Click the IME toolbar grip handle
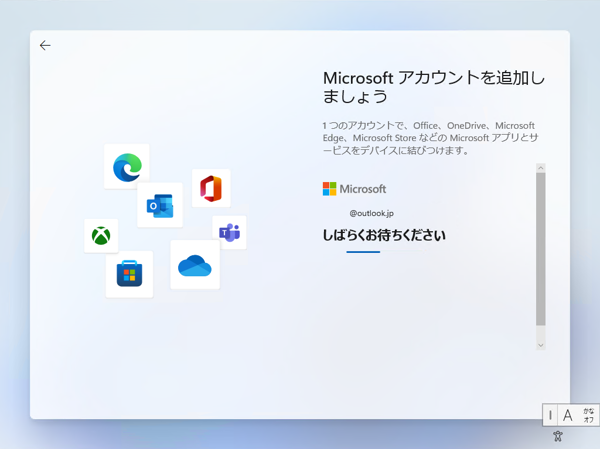Viewport: 600px width, 449px height. pos(550,415)
